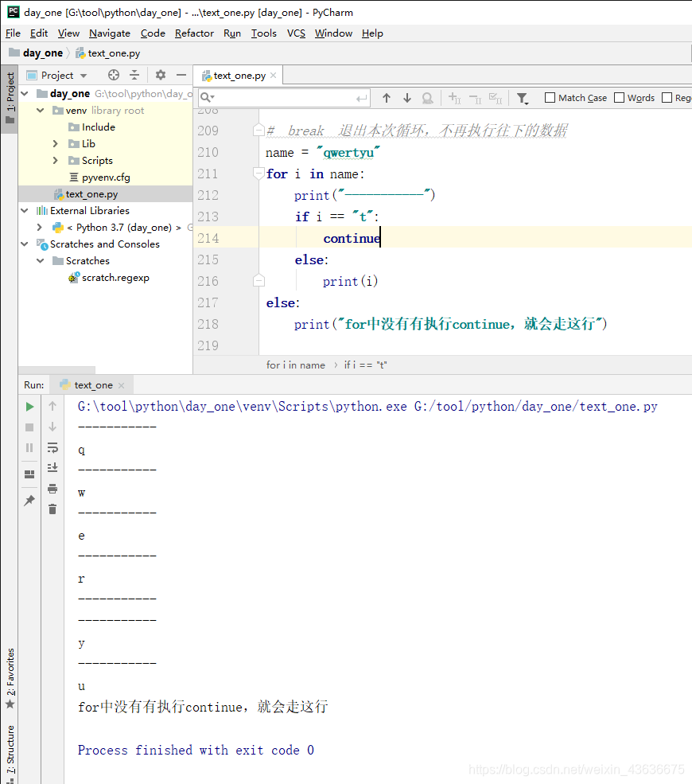This screenshot has height=784, width=692.
Task: Select the text_one Run tab
Action: (93, 385)
